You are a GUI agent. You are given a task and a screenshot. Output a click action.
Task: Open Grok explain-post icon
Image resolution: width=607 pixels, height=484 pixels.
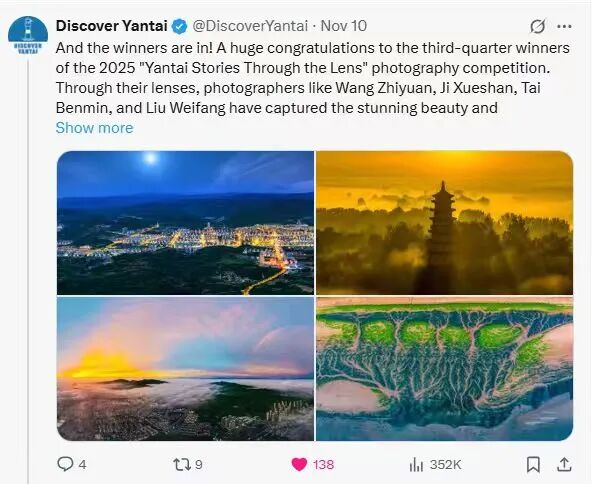point(537,26)
